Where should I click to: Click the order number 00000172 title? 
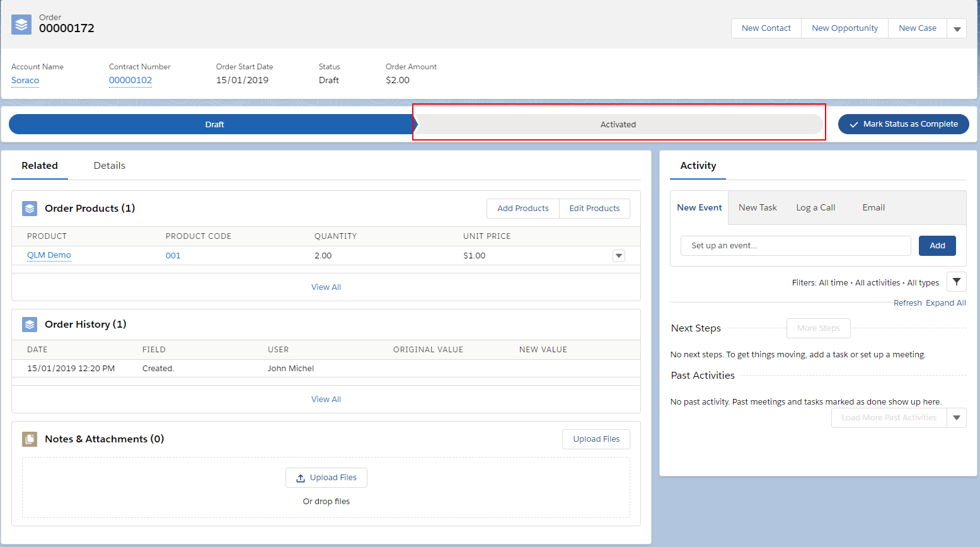coord(67,28)
